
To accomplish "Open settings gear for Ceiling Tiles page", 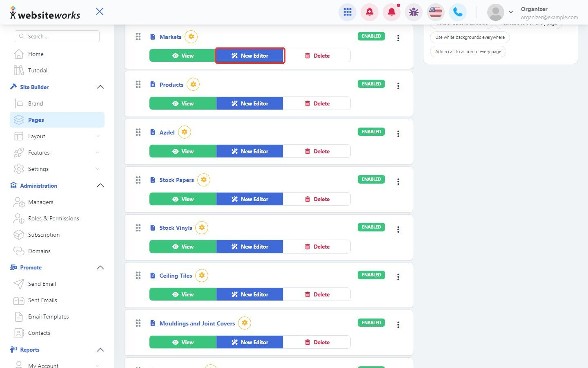I will click(x=202, y=276).
